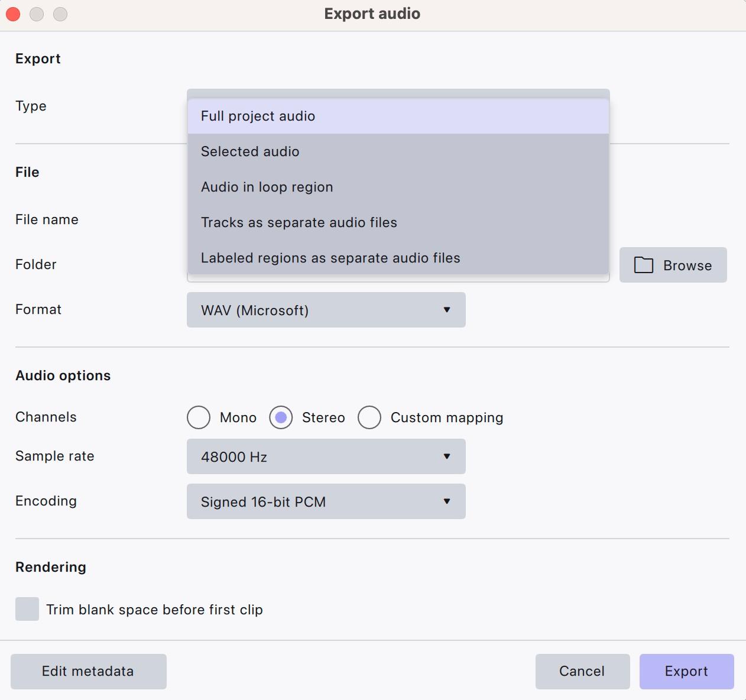
Task: Select Tracks as separate audio files
Action: click(398, 222)
